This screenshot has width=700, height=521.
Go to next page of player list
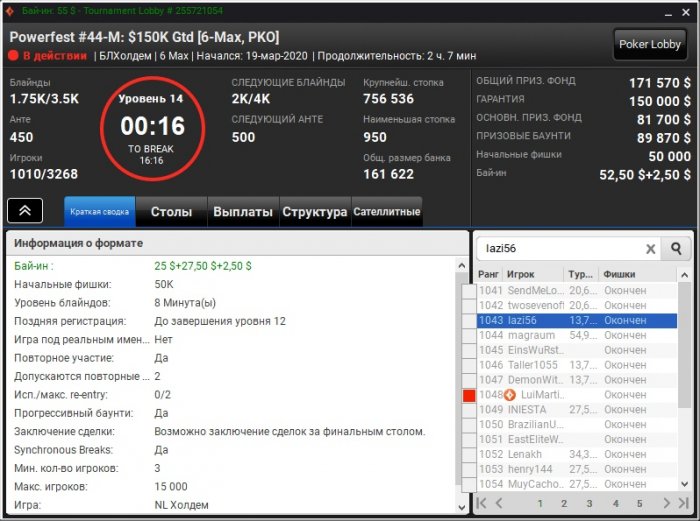point(667,503)
